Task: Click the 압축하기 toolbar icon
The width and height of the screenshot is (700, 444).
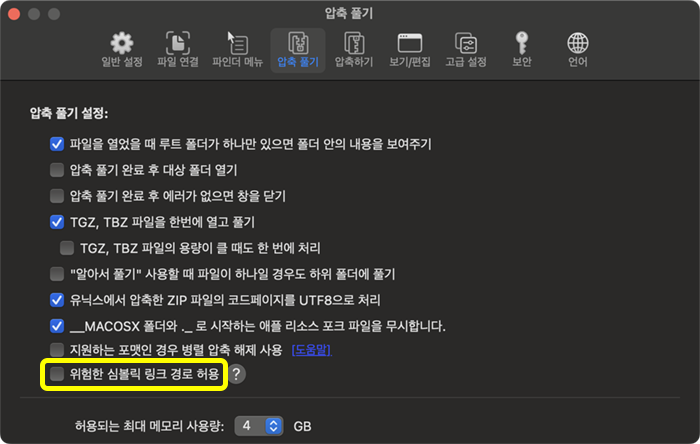Action: 352,44
